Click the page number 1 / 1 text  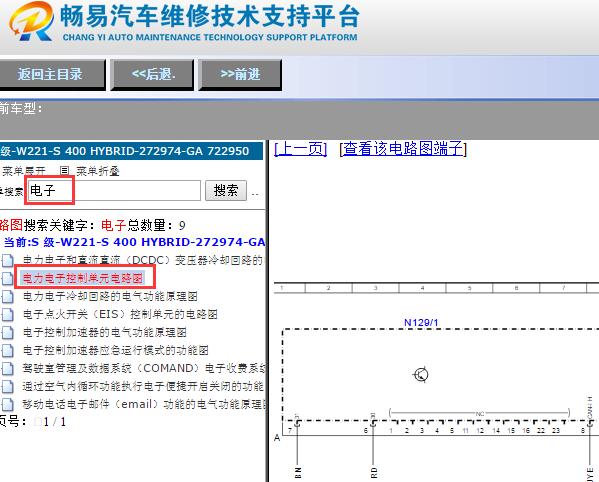(54, 422)
